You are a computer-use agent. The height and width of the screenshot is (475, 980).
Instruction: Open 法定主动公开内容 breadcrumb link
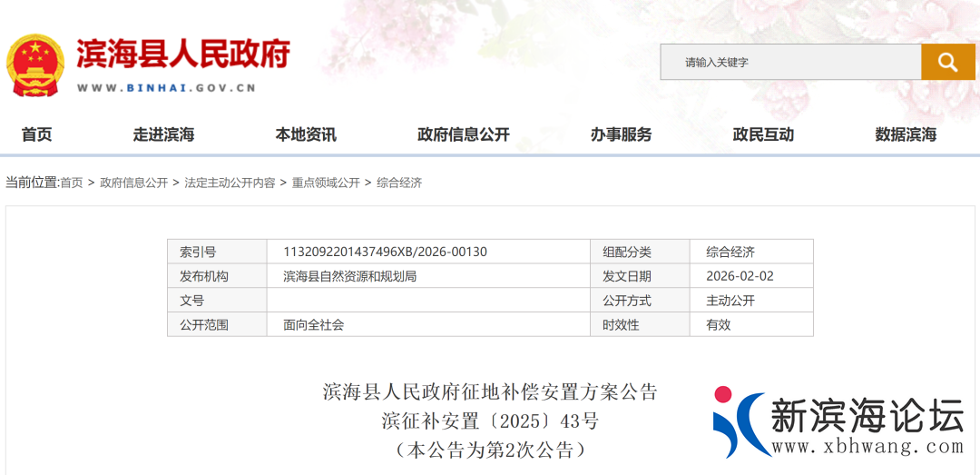pos(230,183)
